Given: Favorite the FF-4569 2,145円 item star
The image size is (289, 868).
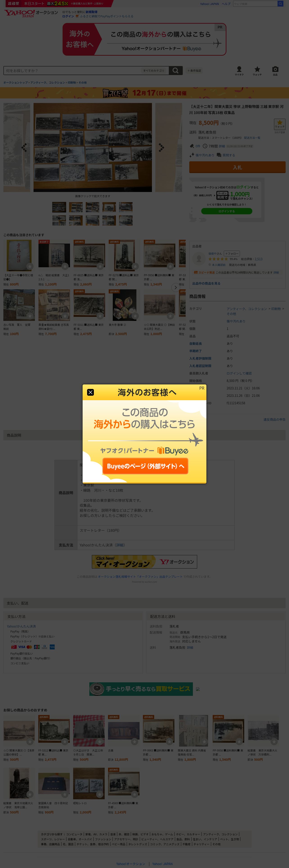Looking at the screenshot, I should pos(135,794).
